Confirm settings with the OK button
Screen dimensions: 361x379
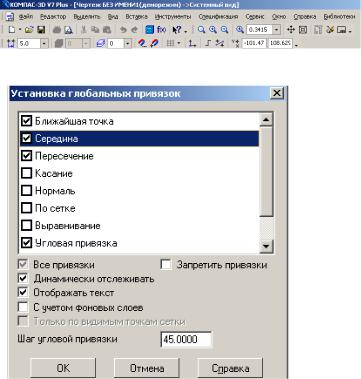(x=63, y=368)
